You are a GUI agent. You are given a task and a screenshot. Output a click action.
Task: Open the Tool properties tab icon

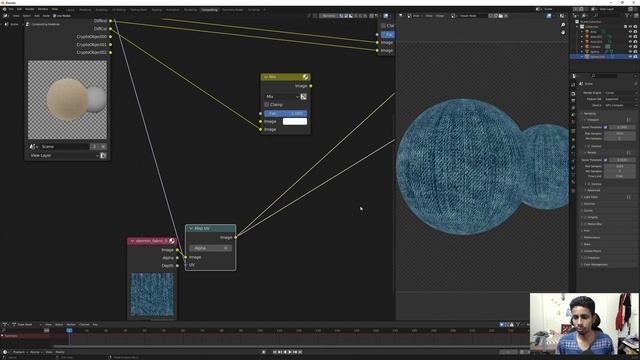click(x=573, y=85)
